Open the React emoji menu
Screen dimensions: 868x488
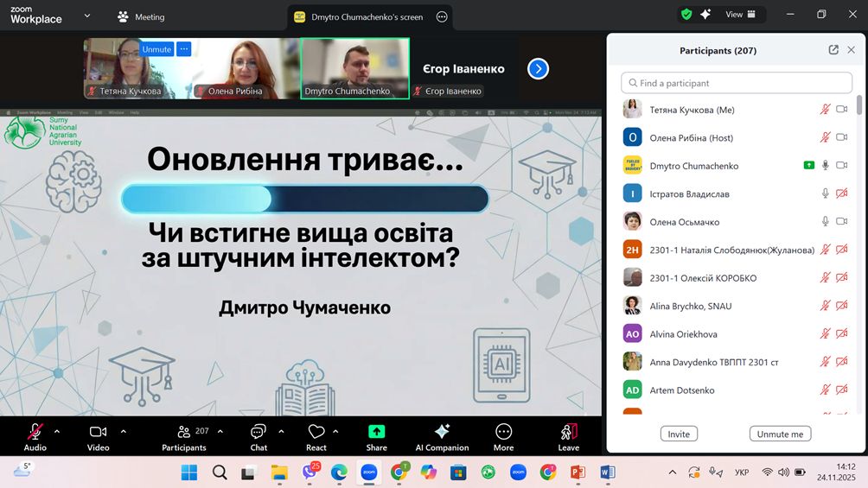tap(316, 432)
